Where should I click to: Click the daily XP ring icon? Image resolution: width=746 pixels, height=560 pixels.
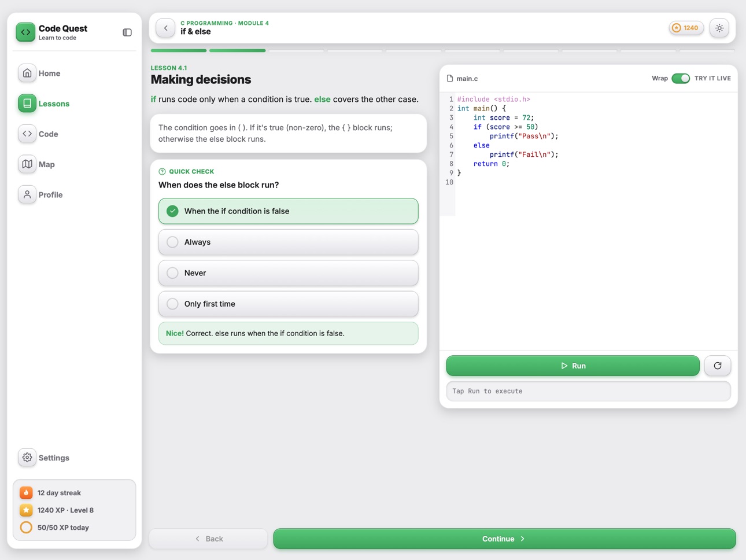pos(26,528)
